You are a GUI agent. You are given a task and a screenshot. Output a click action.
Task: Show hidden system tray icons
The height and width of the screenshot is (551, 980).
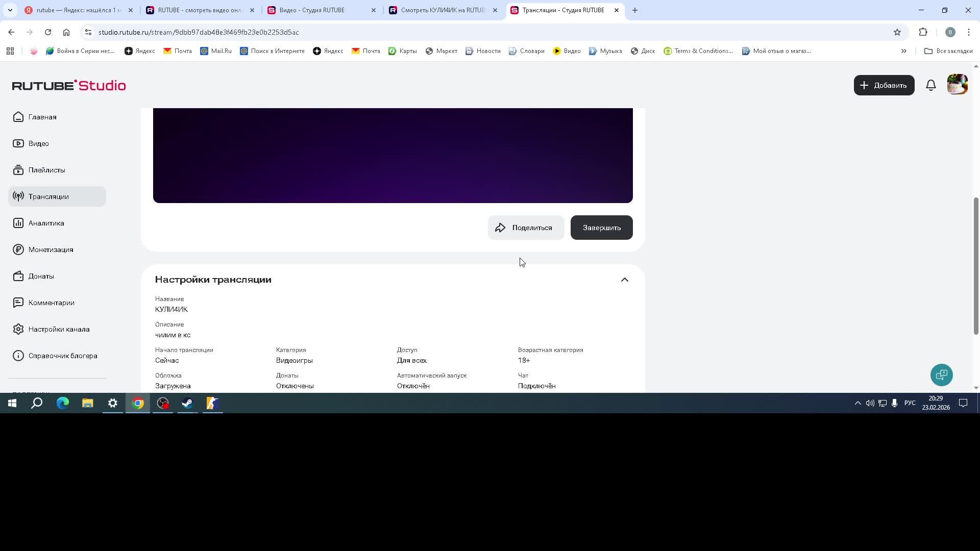[x=857, y=404]
